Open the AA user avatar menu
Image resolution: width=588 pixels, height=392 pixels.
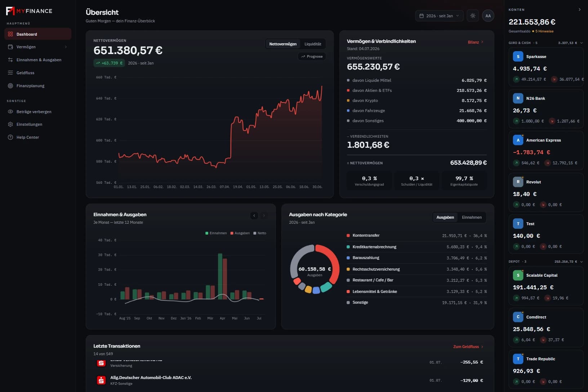coord(488,16)
